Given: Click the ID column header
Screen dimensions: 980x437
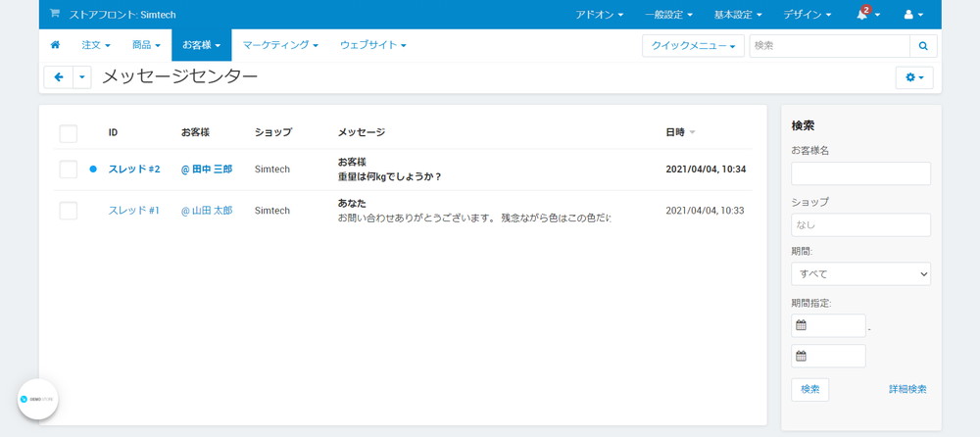Looking at the screenshot, I should coord(113,132).
